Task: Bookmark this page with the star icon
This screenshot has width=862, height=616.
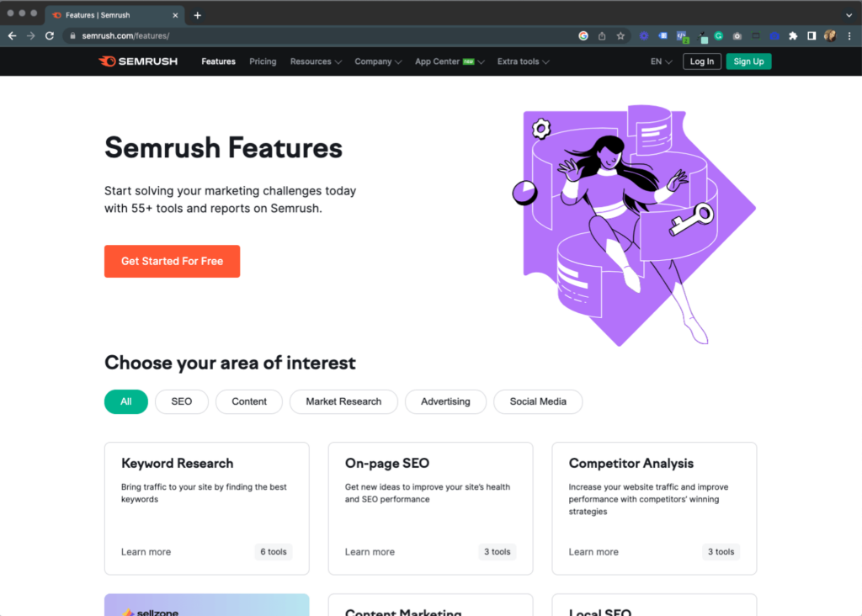Action: (x=620, y=35)
